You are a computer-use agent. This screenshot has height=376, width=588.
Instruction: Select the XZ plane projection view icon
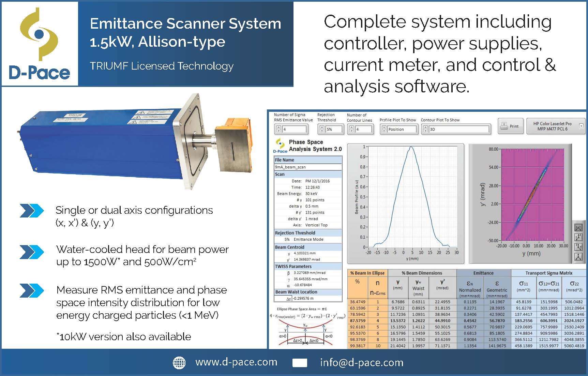pyautogui.click(x=578, y=237)
